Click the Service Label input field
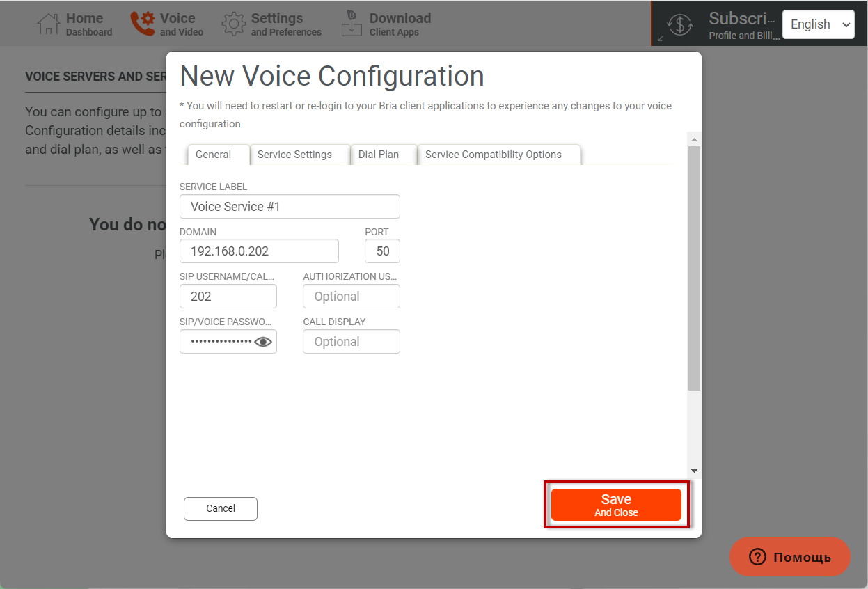Viewport: 868px width, 589px height. pos(290,207)
